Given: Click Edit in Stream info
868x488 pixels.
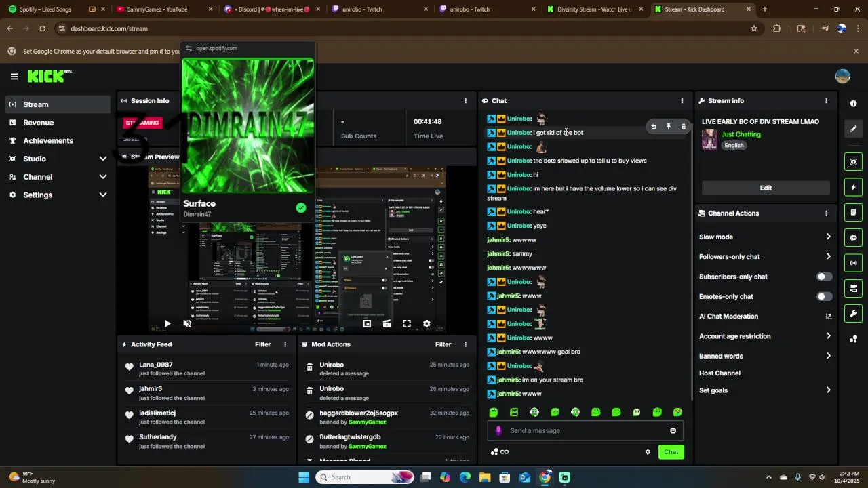Looking at the screenshot, I should pos(766,188).
